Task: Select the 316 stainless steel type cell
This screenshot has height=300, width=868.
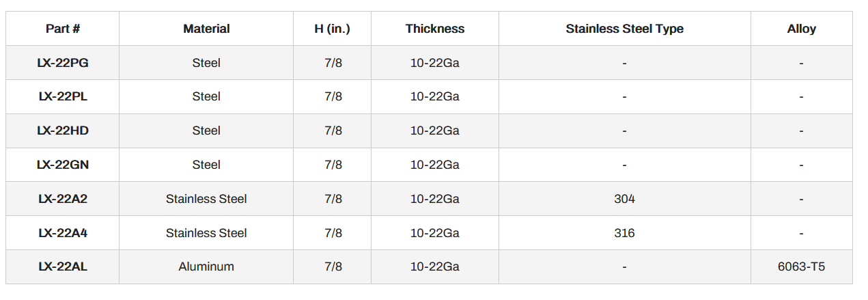Action: 624,233
